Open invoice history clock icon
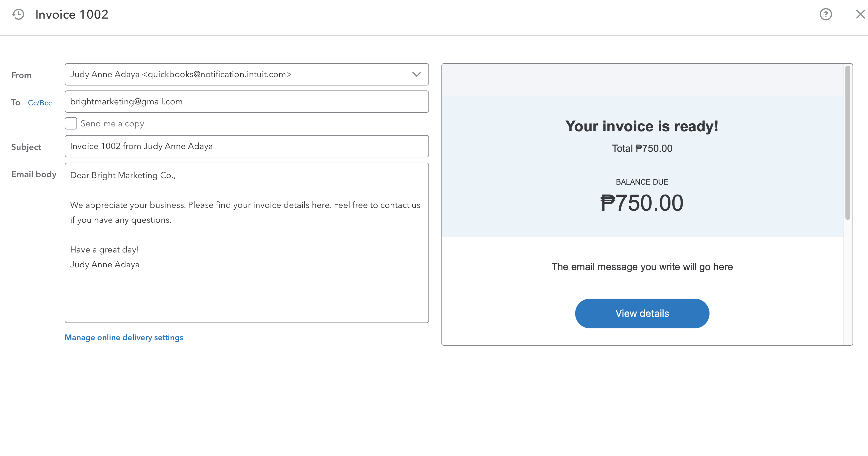Viewport: 868px width, 456px height. point(18,14)
